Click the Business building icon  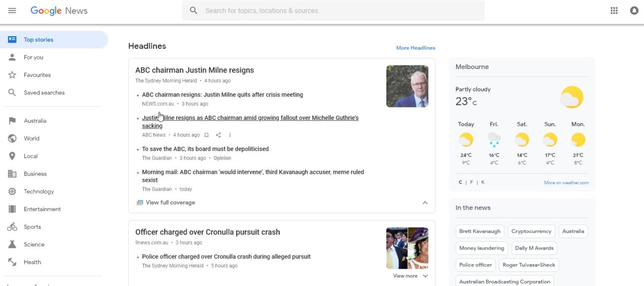tap(12, 174)
